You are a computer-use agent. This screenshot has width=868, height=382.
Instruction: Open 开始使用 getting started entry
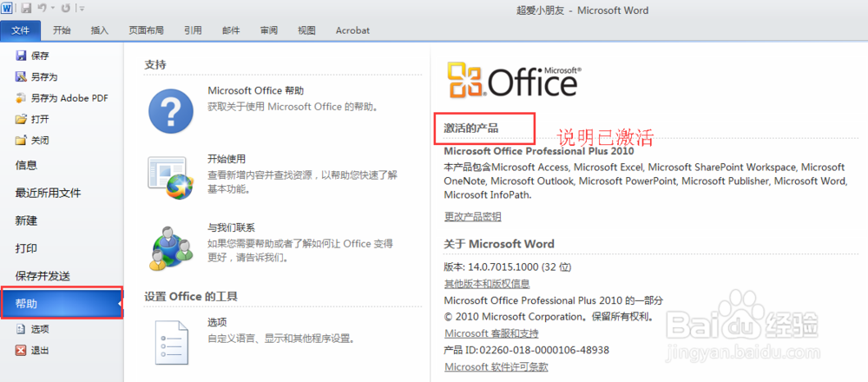point(227,160)
